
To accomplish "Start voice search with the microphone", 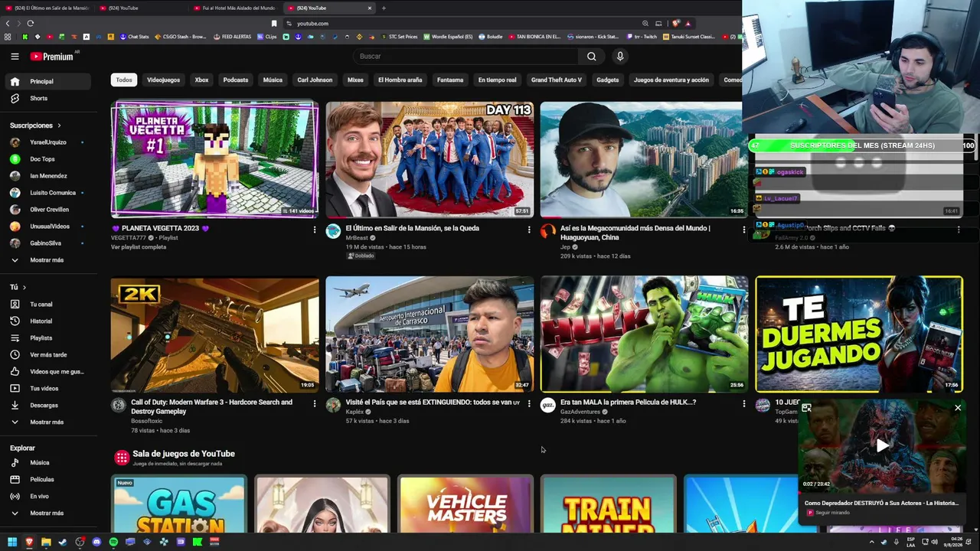I will pyautogui.click(x=620, y=56).
